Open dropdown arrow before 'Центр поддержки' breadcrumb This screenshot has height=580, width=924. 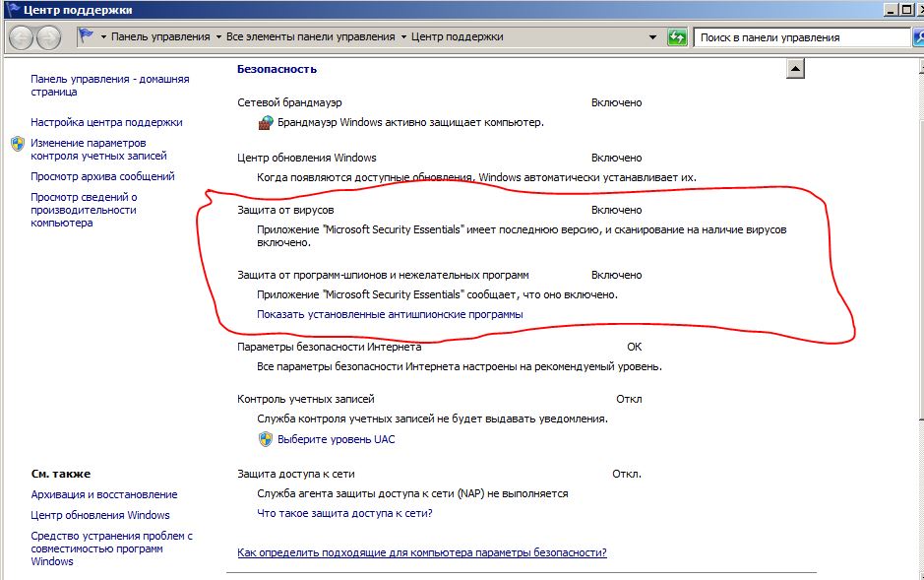pyautogui.click(x=403, y=36)
